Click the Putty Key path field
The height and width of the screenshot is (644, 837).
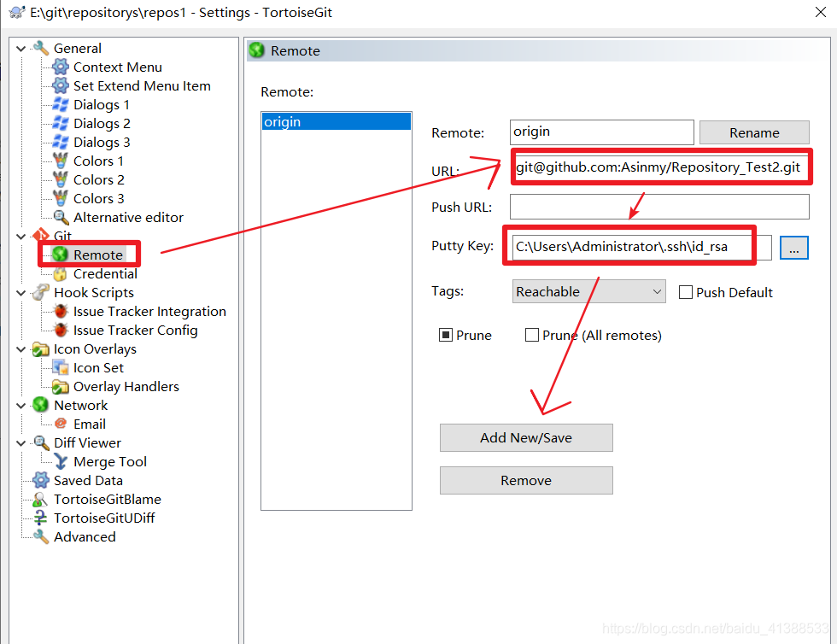point(641,247)
